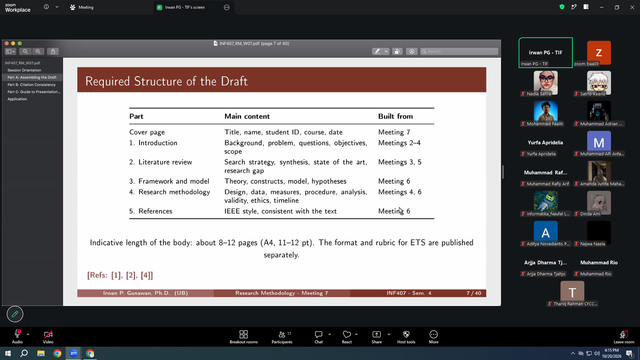640x360 pixels.
Task: Click the annotate pencil button
Action: click(x=15, y=314)
